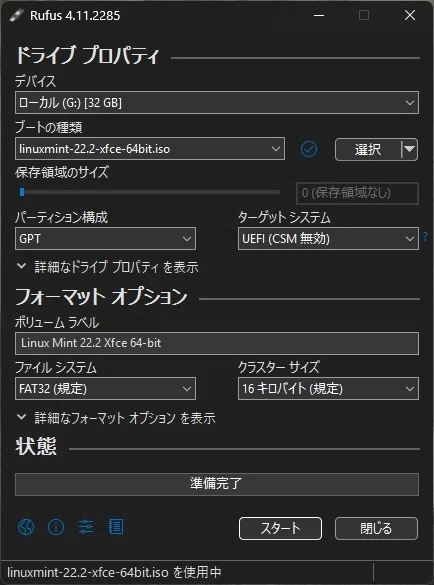Open the settings sliders icon
The height and width of the screenshot is (585, 434).
pyautogui.click(x=86, y=527)
